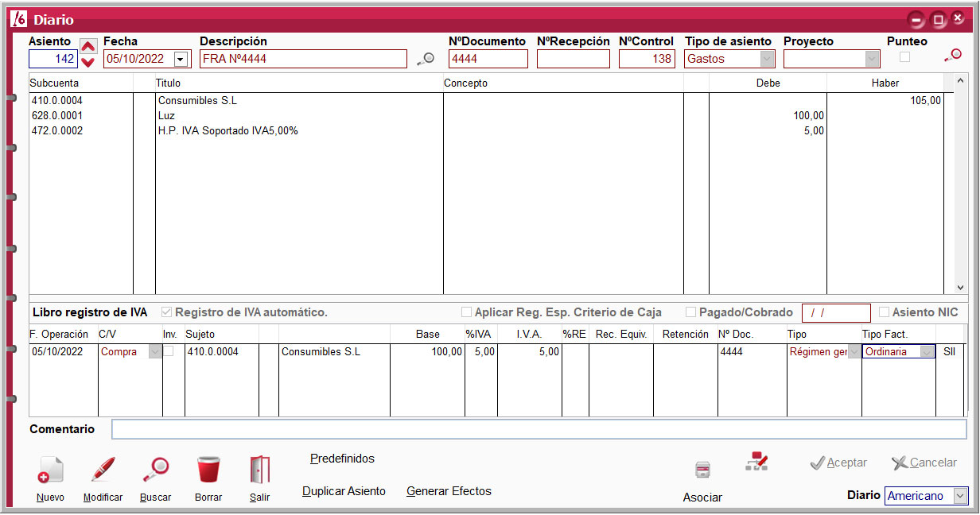Click the Retención column header
Viewport: 980px width, 515px height.
[685, 335]
